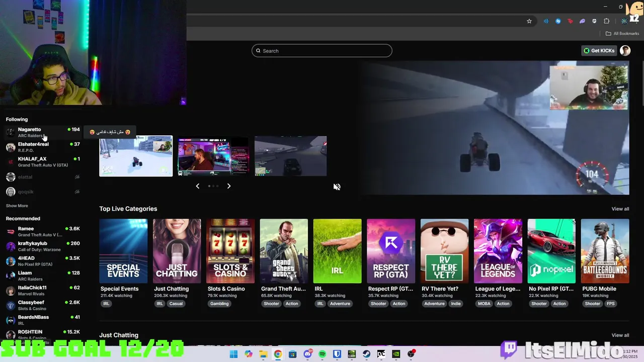Open recommended channel BeardsNBass
Viewport: 644px width, 362px height.
click(x=43, y=320)
